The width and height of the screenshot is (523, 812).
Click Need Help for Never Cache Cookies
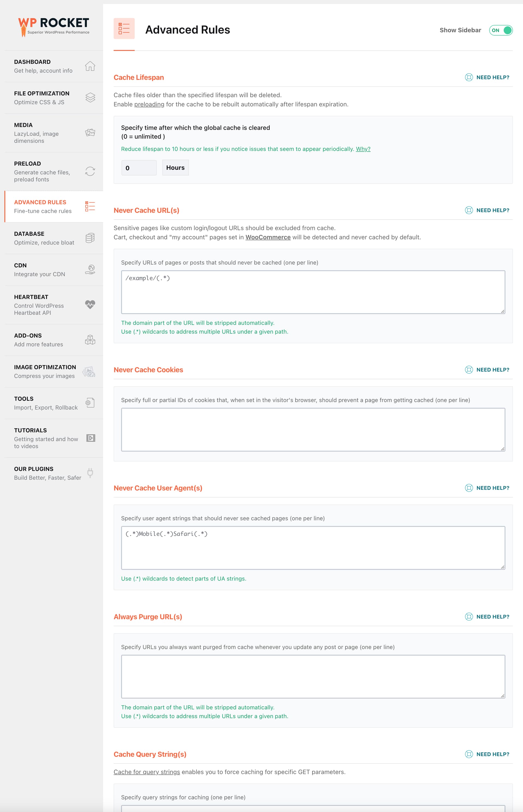[x=487, y=369]
